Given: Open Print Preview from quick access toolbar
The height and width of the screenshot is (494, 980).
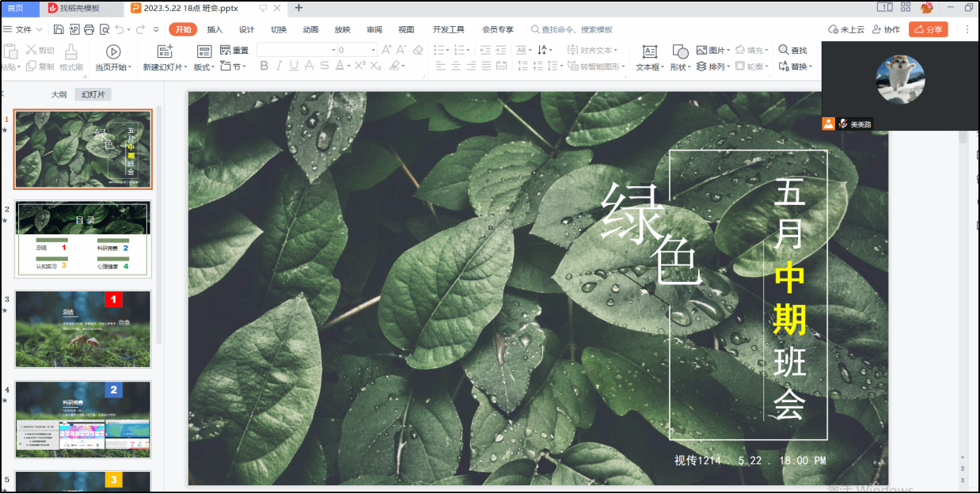Looking at the screenshot, I should point(103,29).
